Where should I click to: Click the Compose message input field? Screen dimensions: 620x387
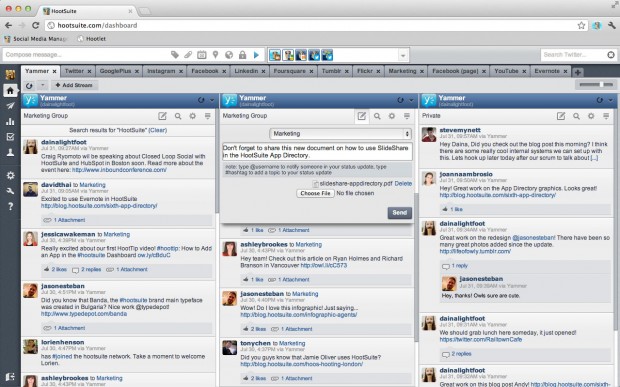point(85,55)
